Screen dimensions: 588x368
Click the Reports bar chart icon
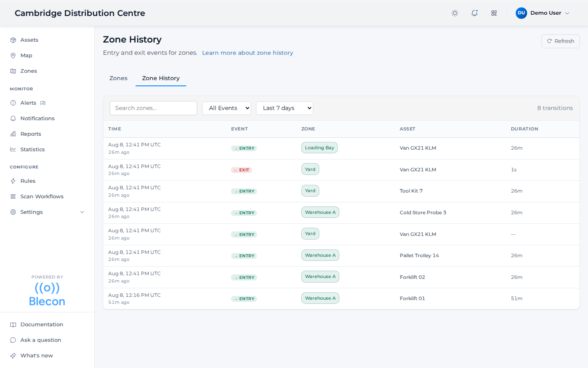tap(13, 134)
